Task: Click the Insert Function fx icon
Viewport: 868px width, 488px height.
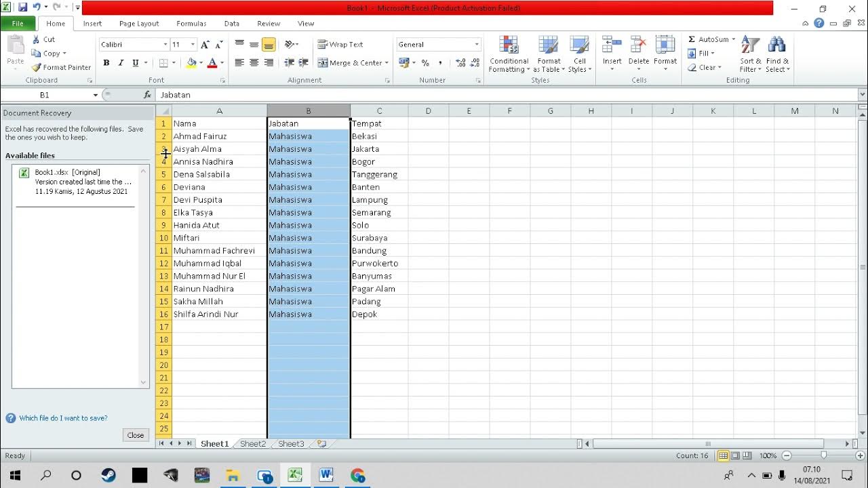Action: pyautogui.click(x=147, y=95)
